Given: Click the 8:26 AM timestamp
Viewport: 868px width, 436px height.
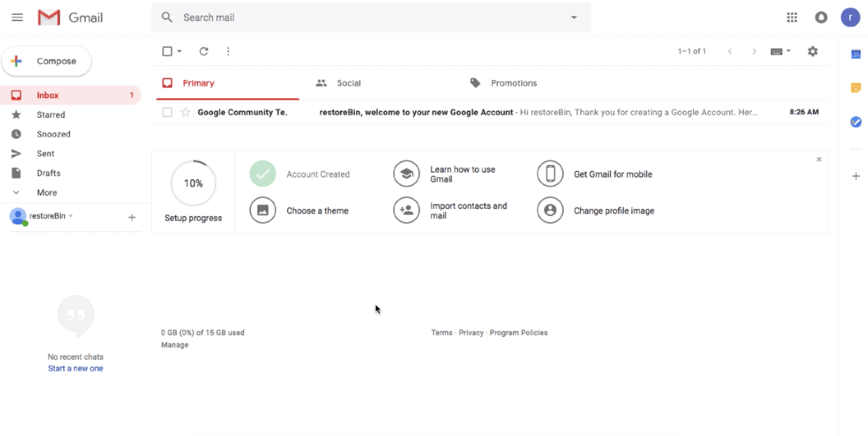Looking at the screenshot, I should [804, 112].
